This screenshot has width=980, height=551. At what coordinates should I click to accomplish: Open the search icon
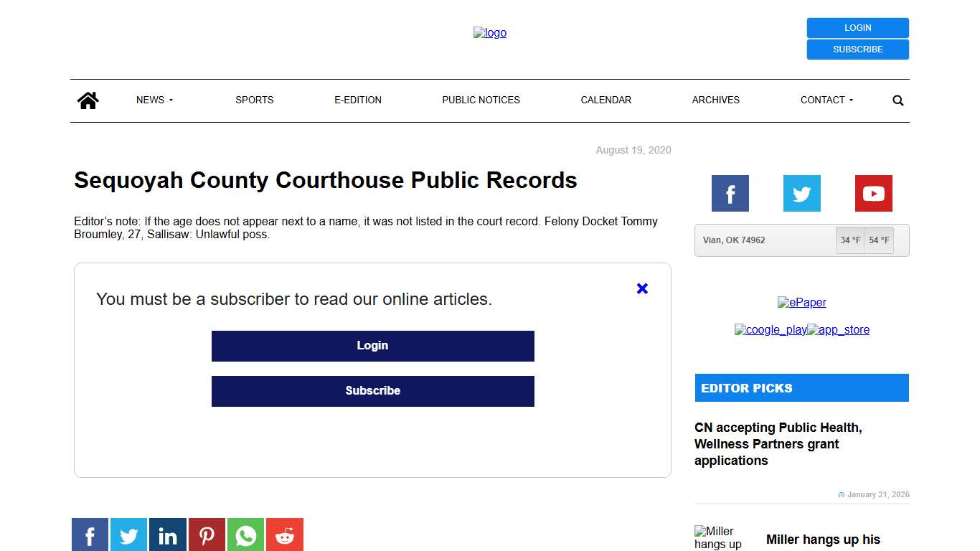click(x=897, y=100)
